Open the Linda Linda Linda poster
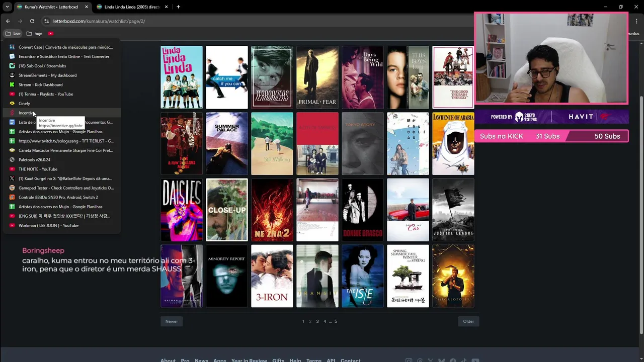 coord(182,77)
